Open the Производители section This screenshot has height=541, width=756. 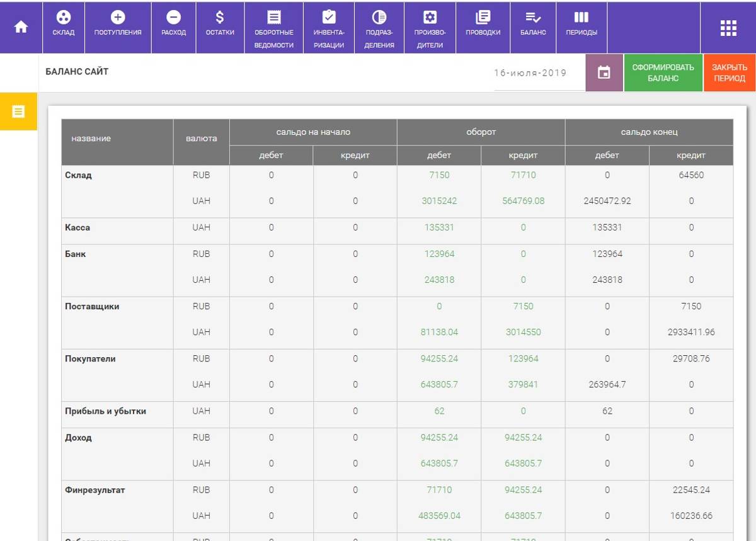point(430,27)
